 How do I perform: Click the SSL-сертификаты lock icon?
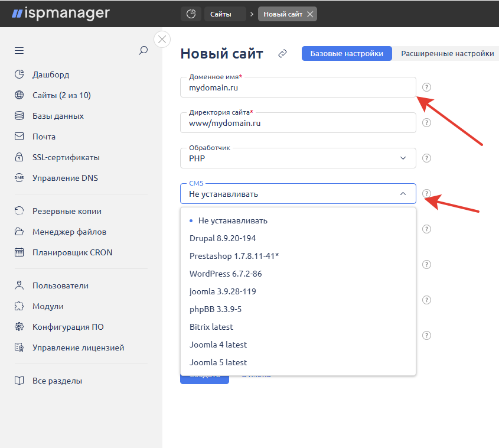19,157
